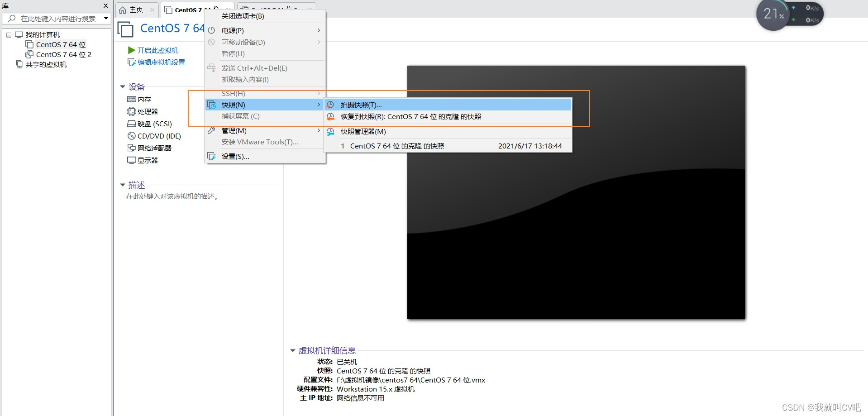
Task: Choose 电源(P) menu entry
Action: click(265, 30)
